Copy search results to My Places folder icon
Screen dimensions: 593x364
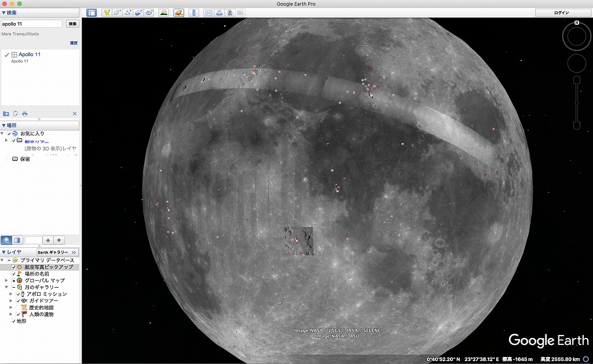(x=6, y=114)
